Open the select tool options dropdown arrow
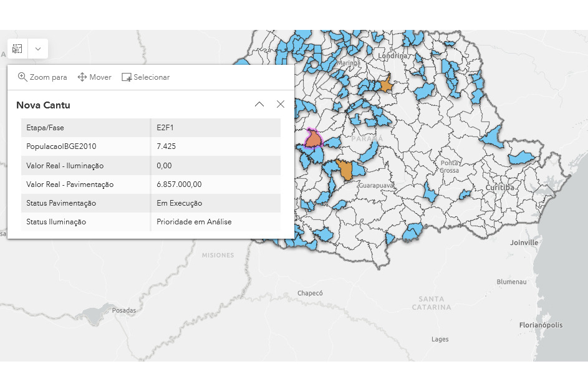Screen dimensions: 588x392 point(38,49)
